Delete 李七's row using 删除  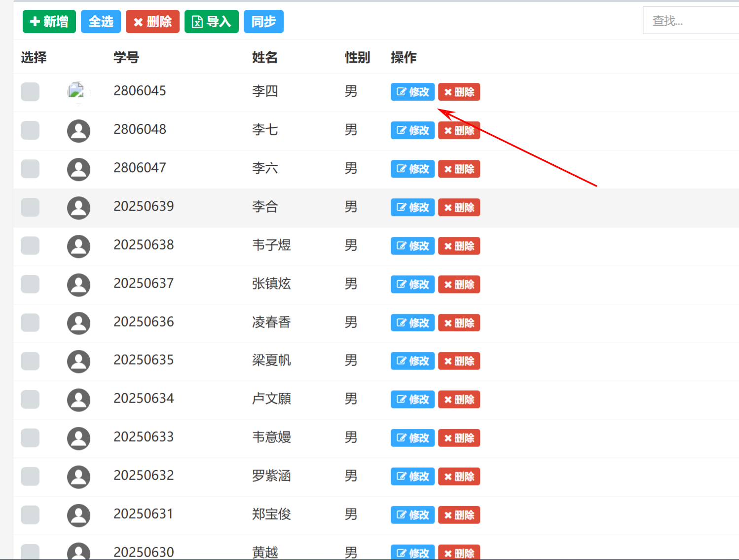459,131
